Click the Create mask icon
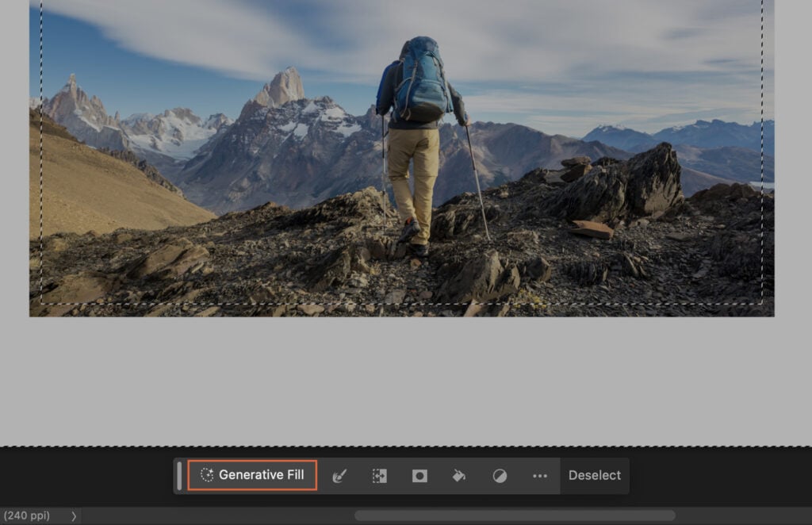The image size is (812, 525). [419, 475]
